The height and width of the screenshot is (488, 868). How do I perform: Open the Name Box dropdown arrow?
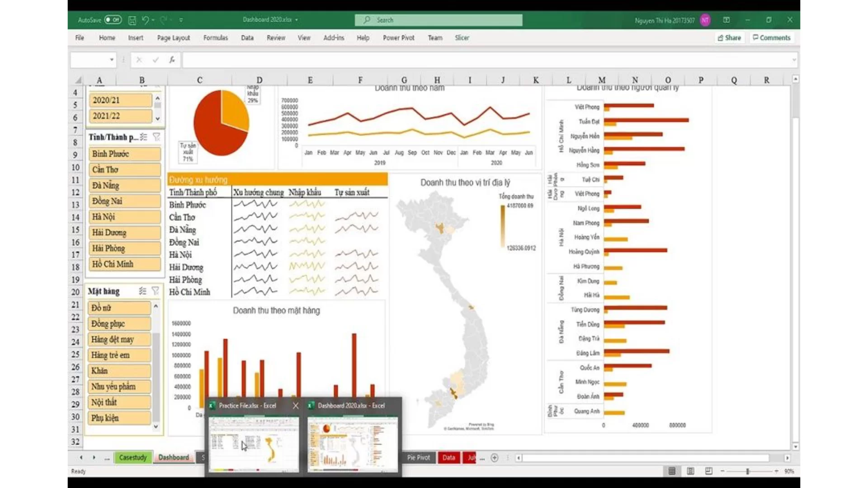[112, 60]
